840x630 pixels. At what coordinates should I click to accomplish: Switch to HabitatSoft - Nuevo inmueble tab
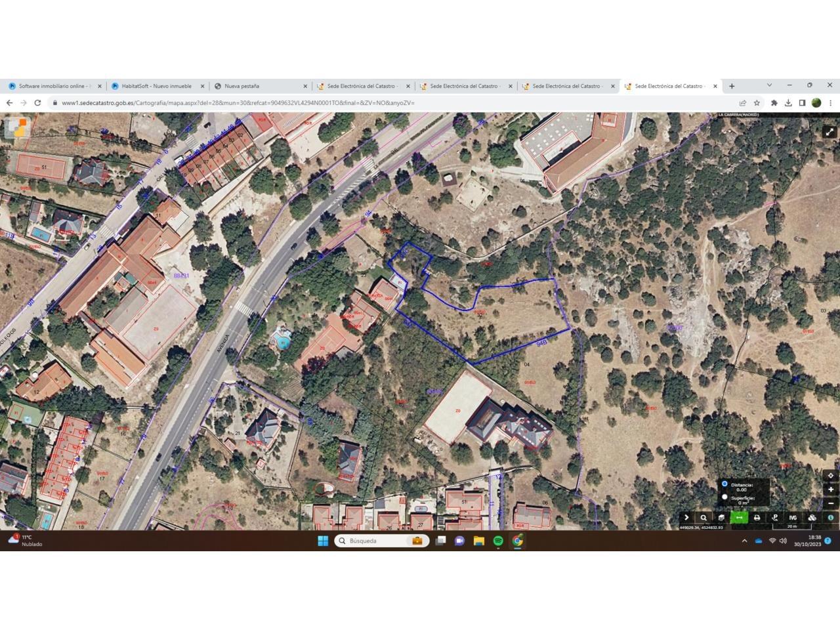(x=156, y=86)
